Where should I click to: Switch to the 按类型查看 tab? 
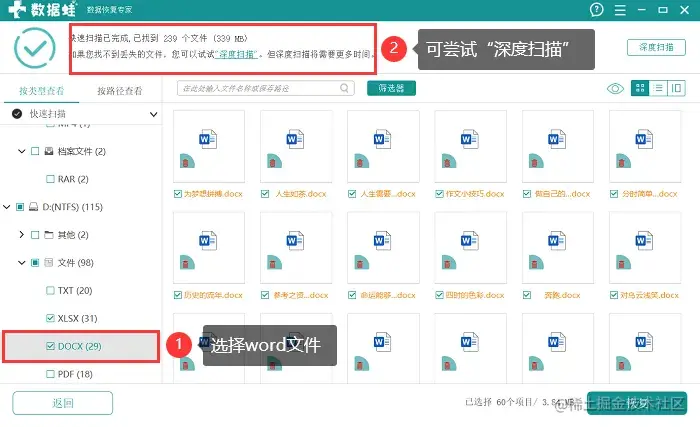[41, 91]
